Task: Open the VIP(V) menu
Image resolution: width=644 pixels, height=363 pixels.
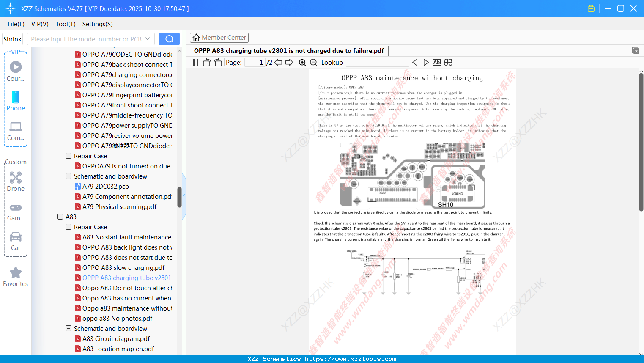Action: click(40, 24)
